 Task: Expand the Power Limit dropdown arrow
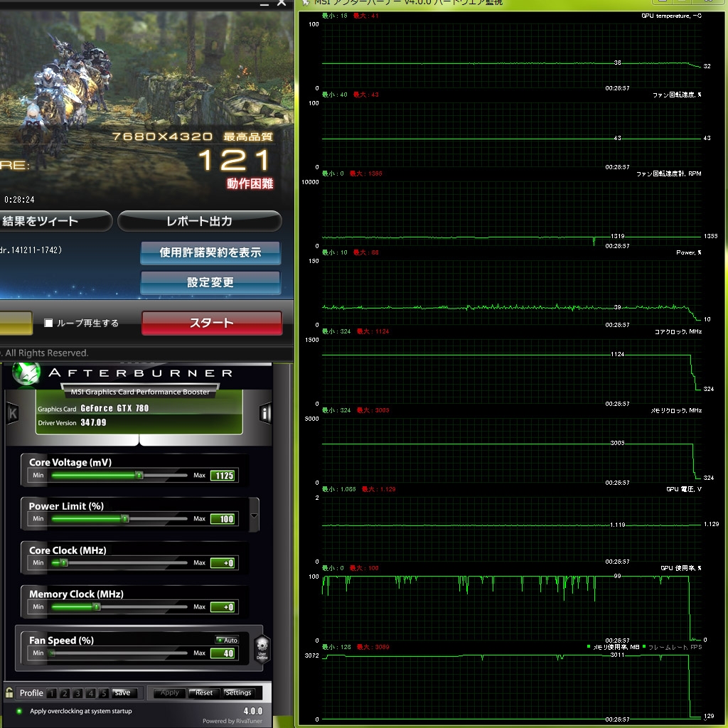point(254,515)
